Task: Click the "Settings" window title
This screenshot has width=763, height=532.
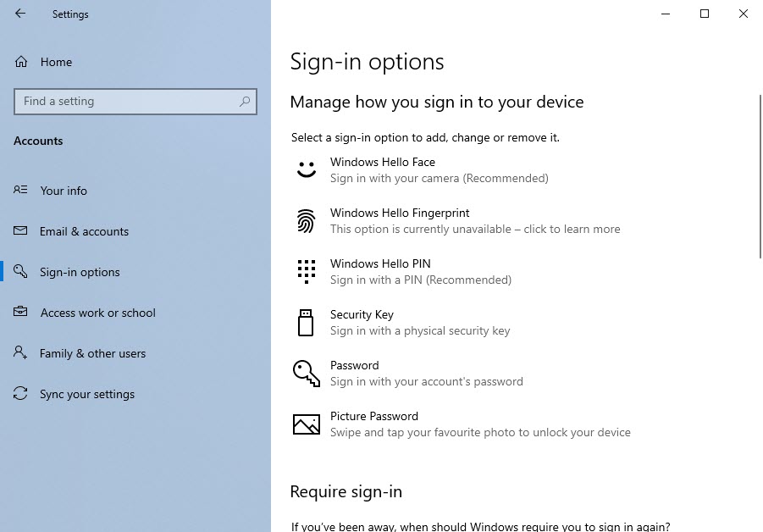Action: click(x=70, y=14)
